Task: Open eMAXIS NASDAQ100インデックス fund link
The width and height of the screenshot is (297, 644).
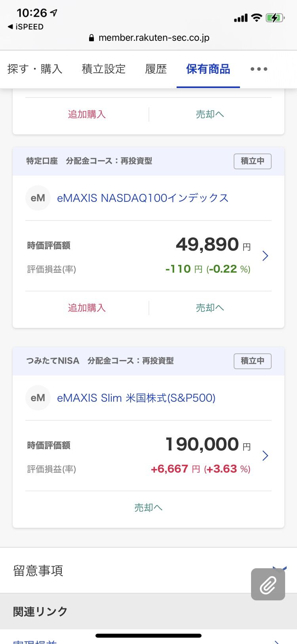Action: [143, 198]
